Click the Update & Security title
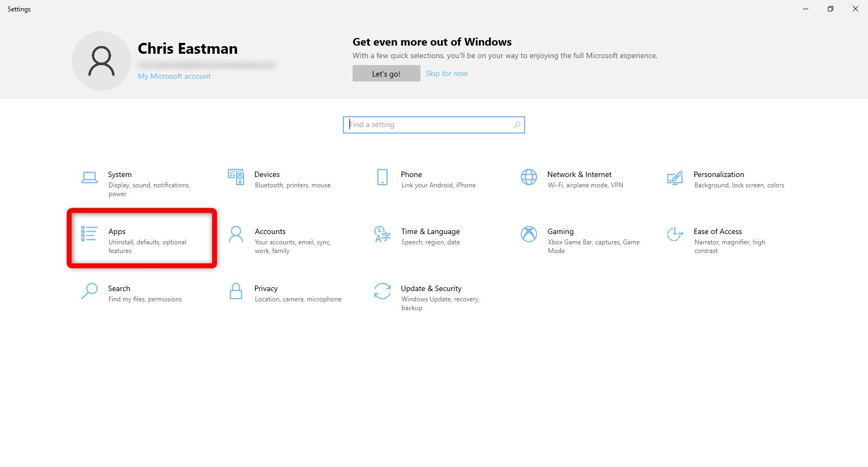Viewport: 868px width, 467px height. tap(431, 288)
